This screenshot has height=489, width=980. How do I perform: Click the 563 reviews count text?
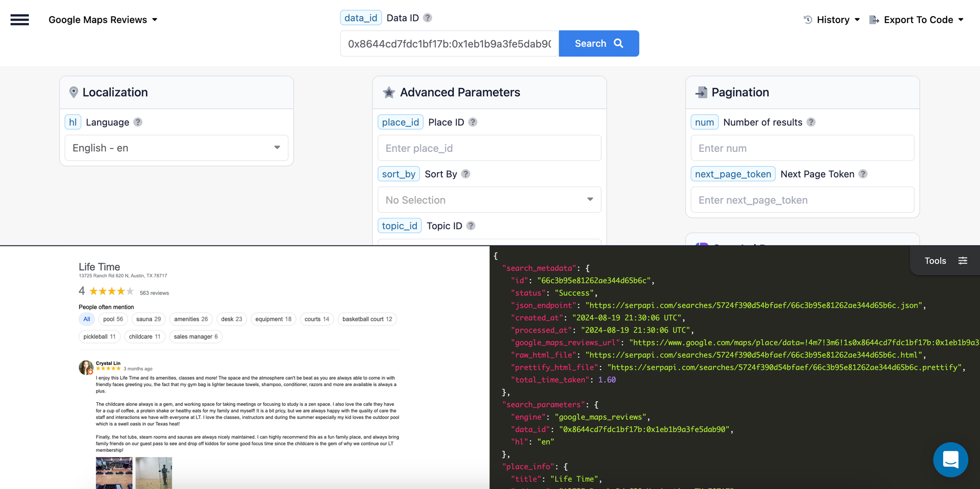[154, 293]
